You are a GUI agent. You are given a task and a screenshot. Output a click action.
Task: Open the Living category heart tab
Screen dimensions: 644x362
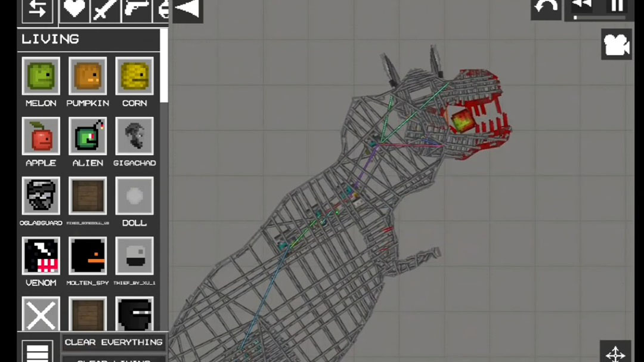75,10
